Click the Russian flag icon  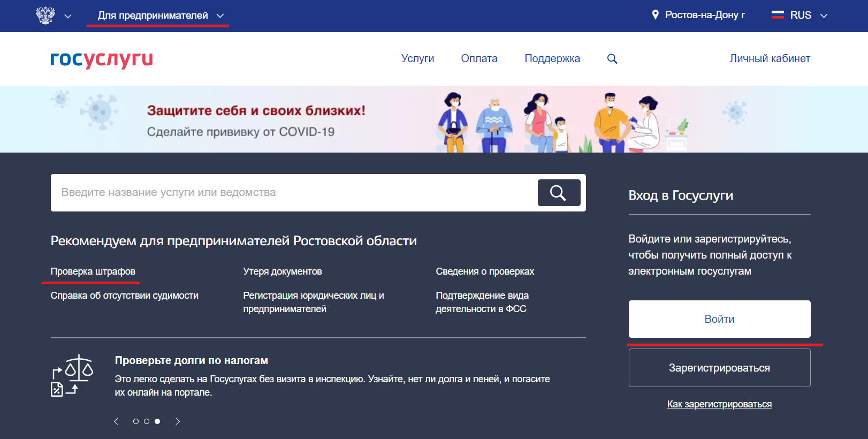(778, 15)
